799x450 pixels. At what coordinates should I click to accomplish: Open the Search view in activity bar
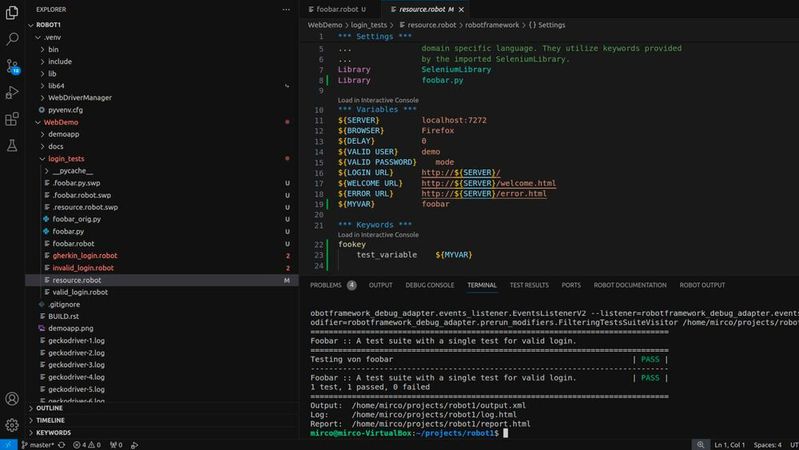coord(12,39)
